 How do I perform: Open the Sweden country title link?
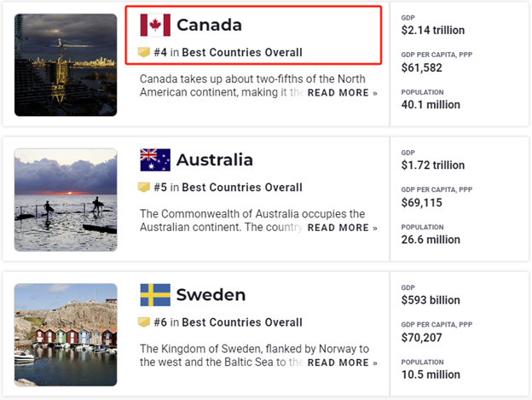(x=211, y=295)
